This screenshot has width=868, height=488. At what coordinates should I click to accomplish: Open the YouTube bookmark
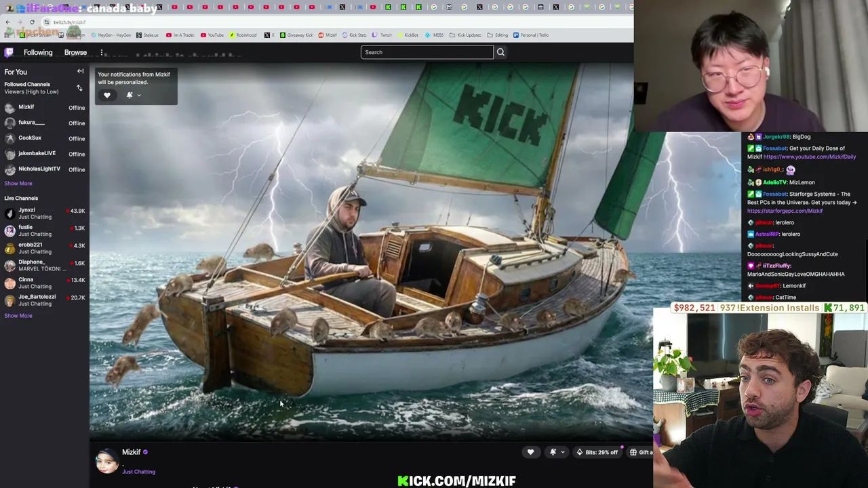[212, 35]
